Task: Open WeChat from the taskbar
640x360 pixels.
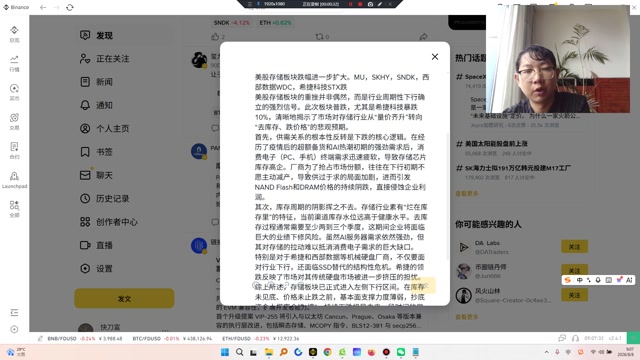Action: (x=401, y=352)
